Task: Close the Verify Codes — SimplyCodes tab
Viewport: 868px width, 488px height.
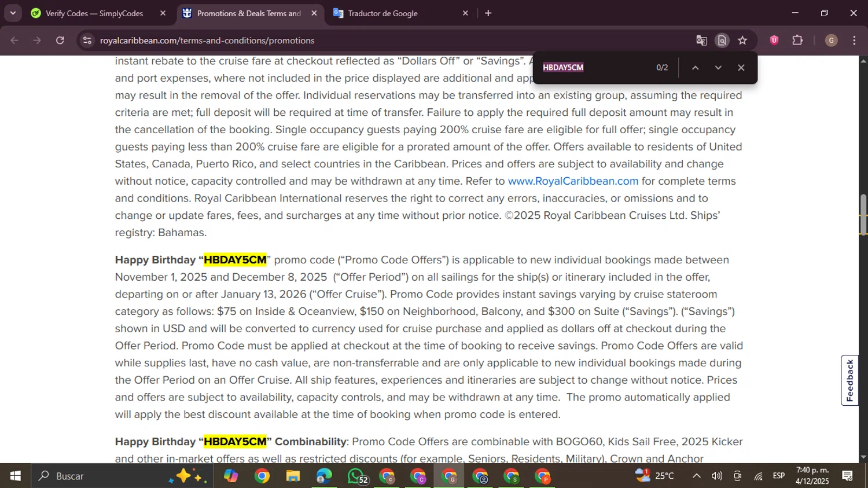Action: [163, 13]
